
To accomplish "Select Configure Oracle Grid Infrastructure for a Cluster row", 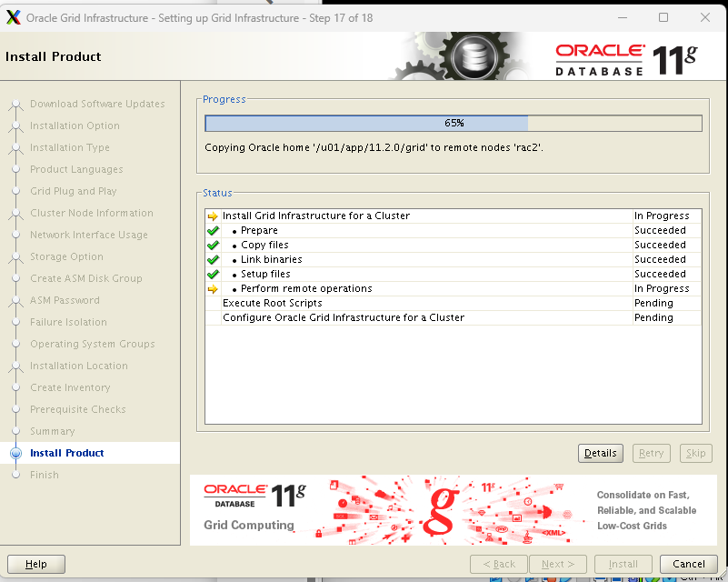I will [x=454, y=317].
